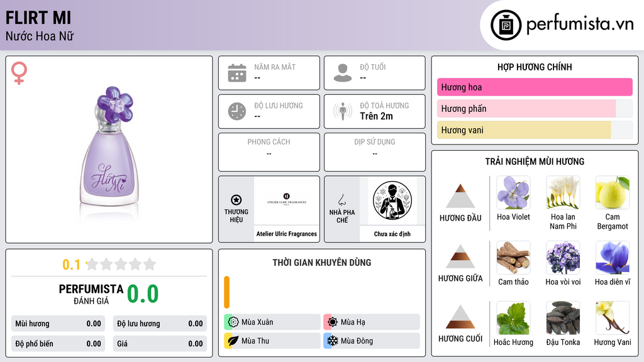Click the green 0.0 Perfumista rating
Screen dimensions: 644x362
click(143, 293)
